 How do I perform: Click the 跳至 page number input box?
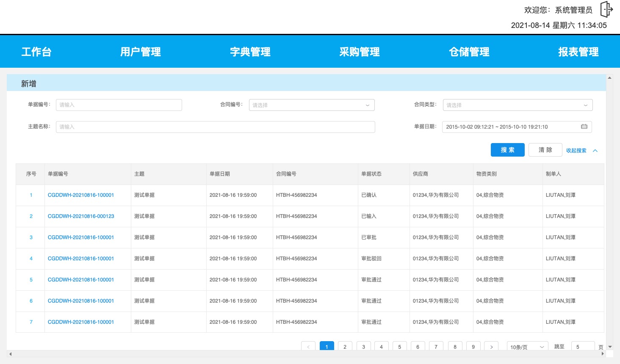583,347
